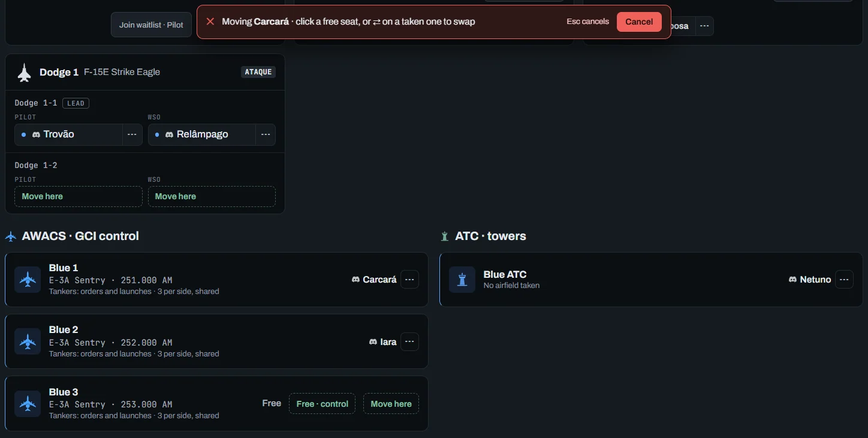Open the more options menu for Trovão
This screenshot has width=868, height=438.
[132, 134]
